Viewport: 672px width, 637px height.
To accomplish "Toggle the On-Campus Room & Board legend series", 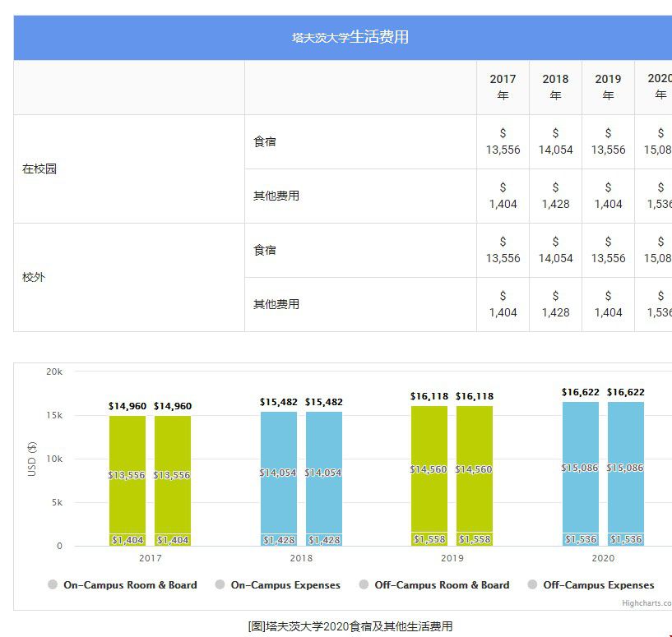I will pyautogui.click(x=123, y=584).
